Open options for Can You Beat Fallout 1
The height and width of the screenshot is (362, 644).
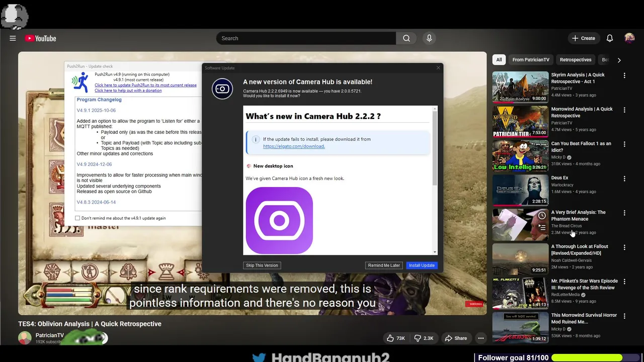click(624, 144)
